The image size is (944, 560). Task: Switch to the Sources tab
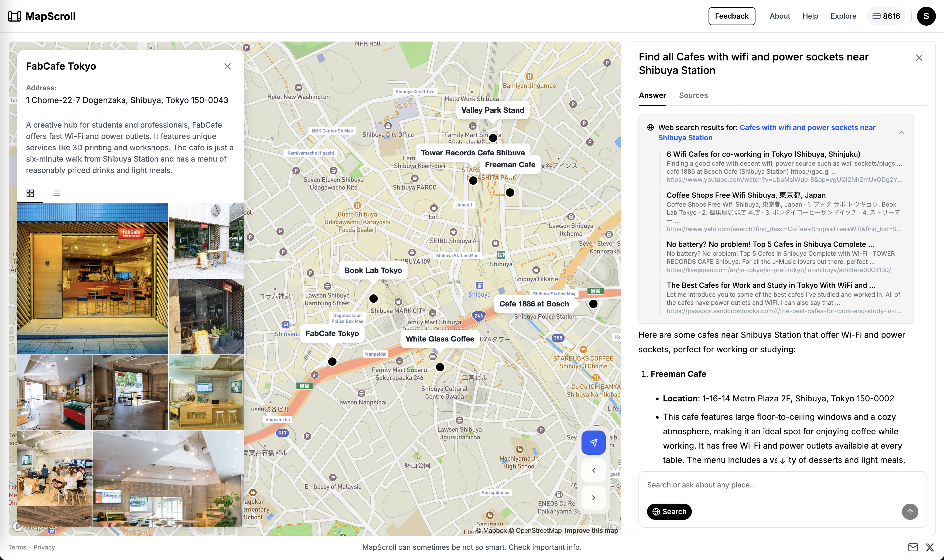coord(693,95)
